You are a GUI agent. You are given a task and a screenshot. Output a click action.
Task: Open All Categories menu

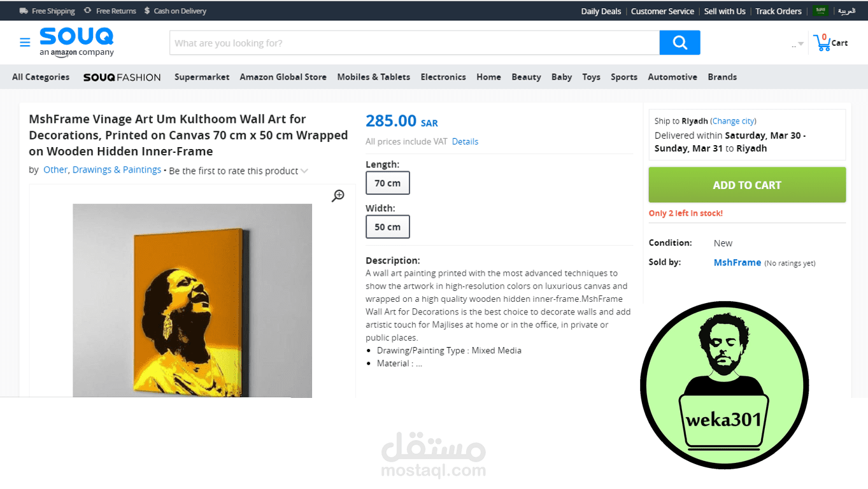click(x=41, y=77)
